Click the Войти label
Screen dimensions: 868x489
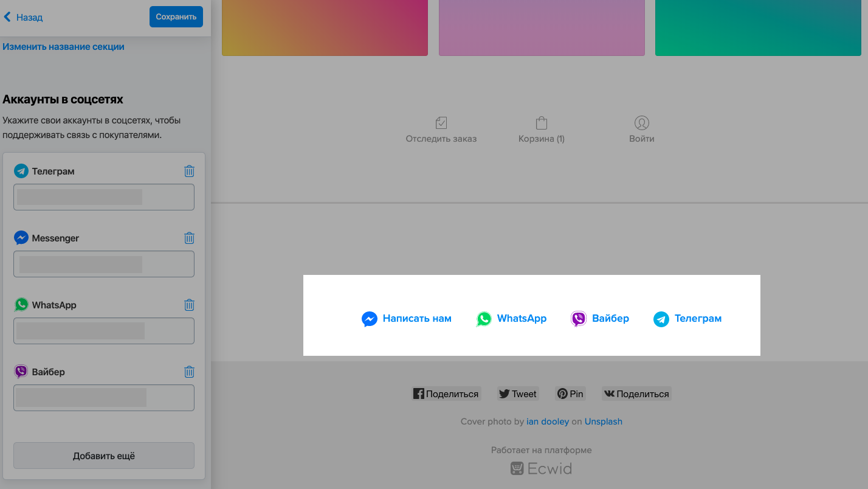click(x=642, y=139)
